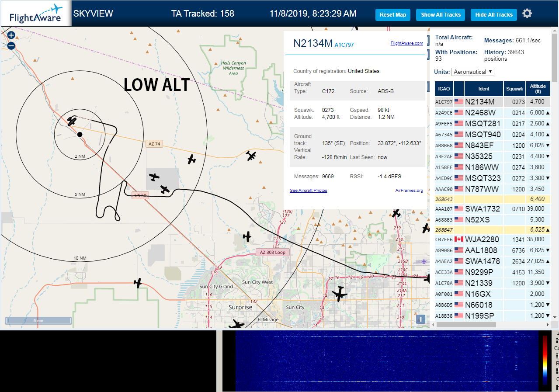Sort the table by the Ident column header
This screenshot has height=392, width=559.
[484, 89]
